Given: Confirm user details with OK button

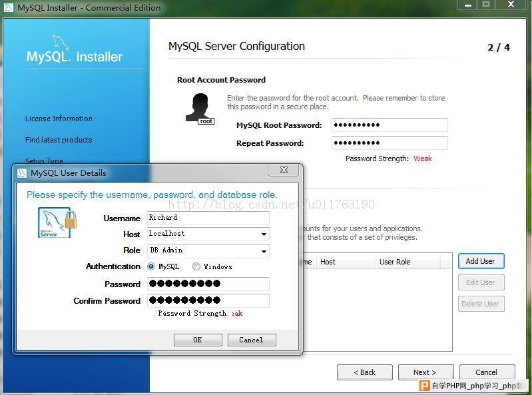Looking at the screenshot, I should coord(198,340).
